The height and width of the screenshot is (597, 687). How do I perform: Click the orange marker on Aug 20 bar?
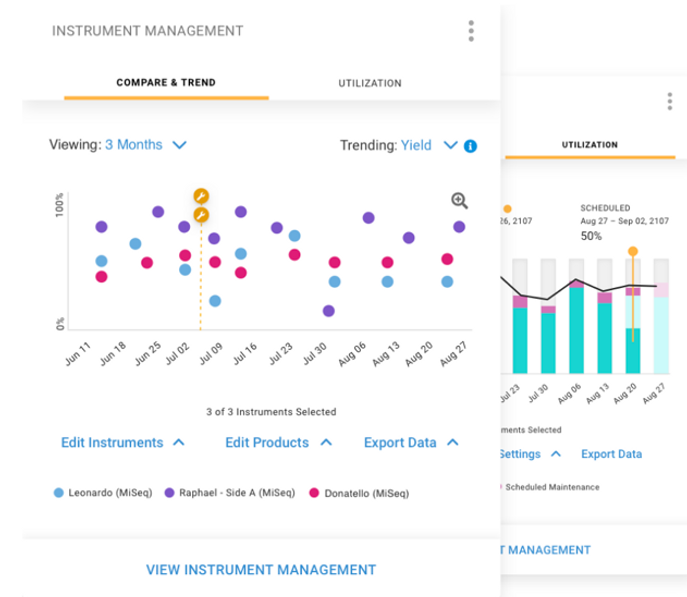[632, 252]
